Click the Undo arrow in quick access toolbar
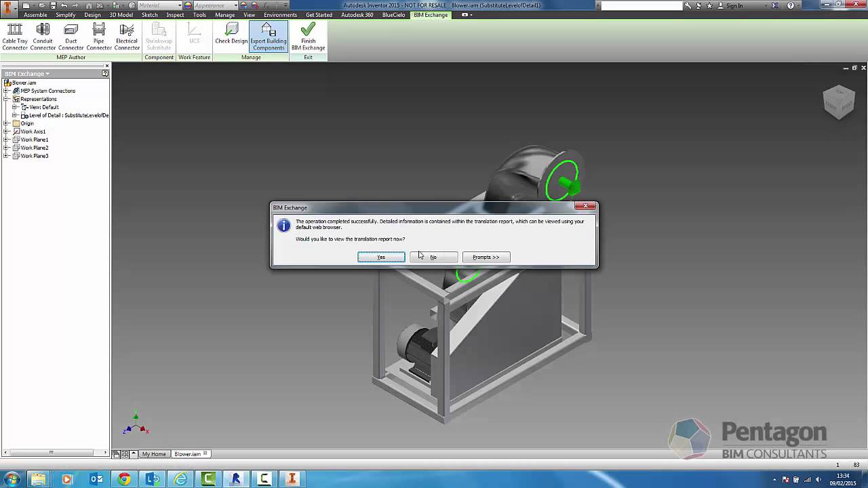The width and height of the screenshot is (868, 488). (x=64, y=5)
